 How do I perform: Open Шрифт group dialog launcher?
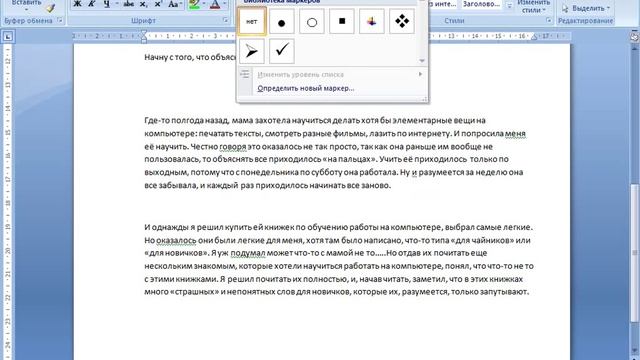226,20
